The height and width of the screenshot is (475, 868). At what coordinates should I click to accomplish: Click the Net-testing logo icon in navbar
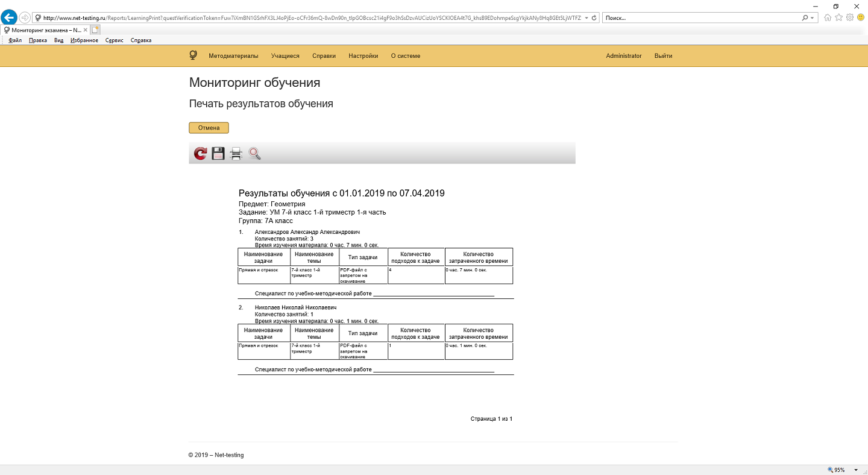[193, 55]
